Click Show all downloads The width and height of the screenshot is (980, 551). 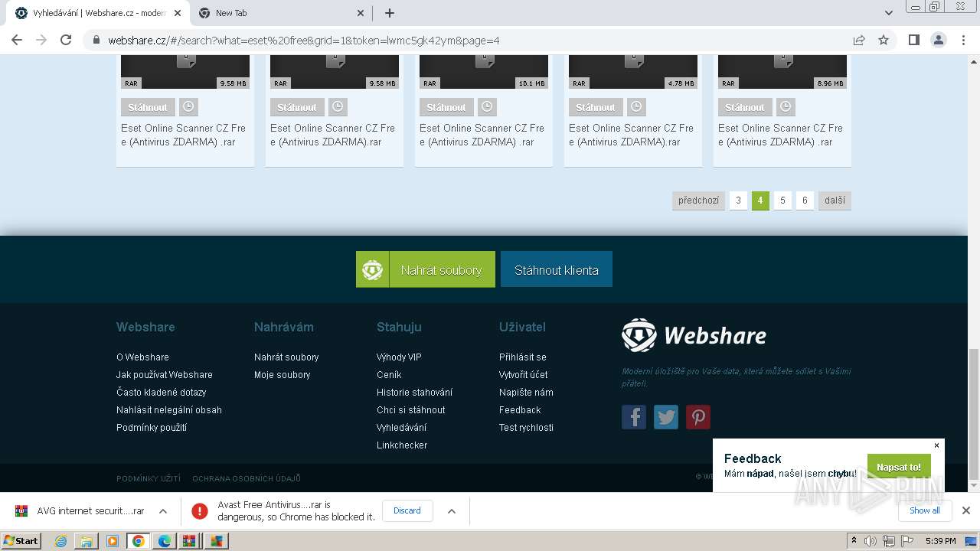(x=925, y=510)
